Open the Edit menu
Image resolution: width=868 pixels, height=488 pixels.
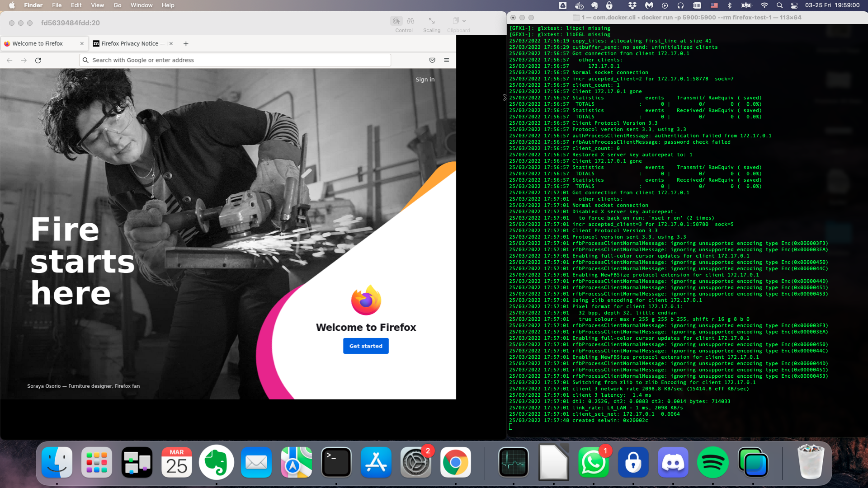(76, 5)
